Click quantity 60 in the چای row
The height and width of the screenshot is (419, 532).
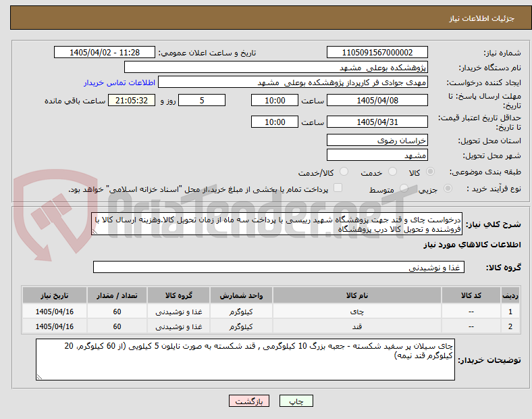coord(117,312)
